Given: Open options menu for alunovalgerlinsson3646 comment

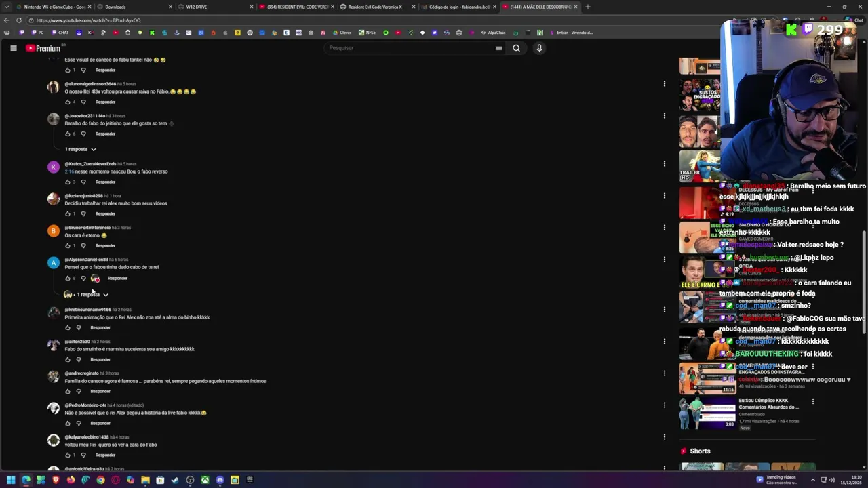Looking at the screenshot, I should pyautogui.click(x=665, y=84).
